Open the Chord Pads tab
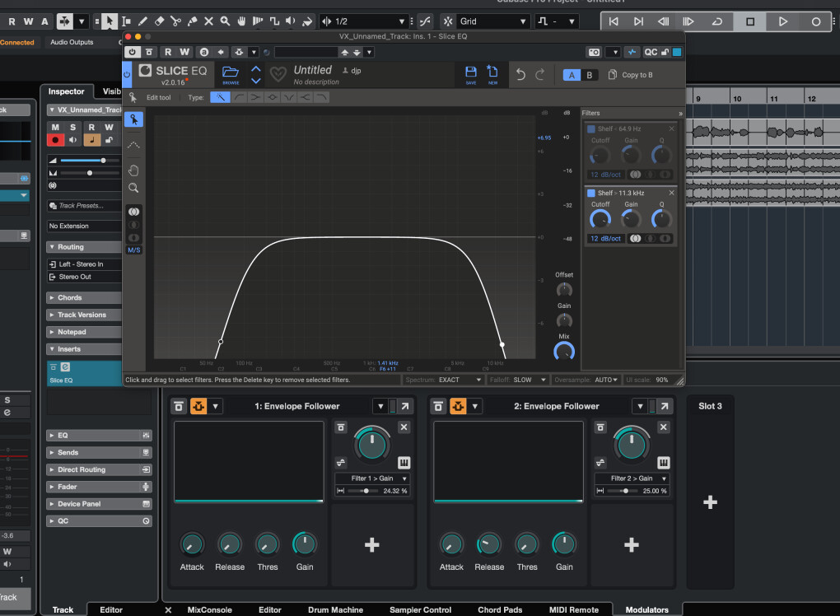This screenshot has width=840, height=616. tap(500, 609)
